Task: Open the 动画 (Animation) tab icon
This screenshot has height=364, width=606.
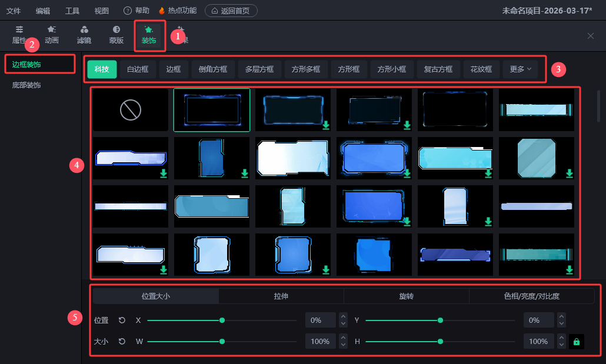Action: point(52,30)
